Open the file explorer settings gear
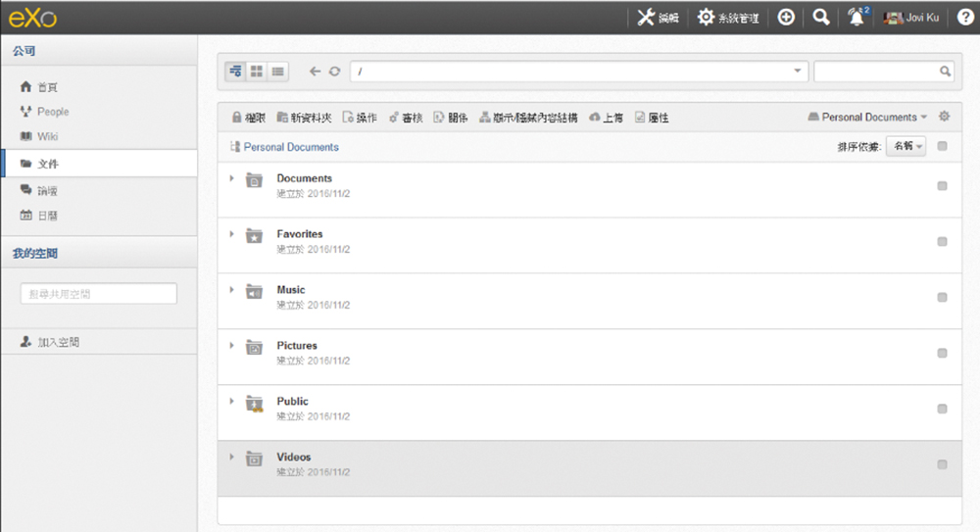The image size is (980, 532). tap(945, 117)
